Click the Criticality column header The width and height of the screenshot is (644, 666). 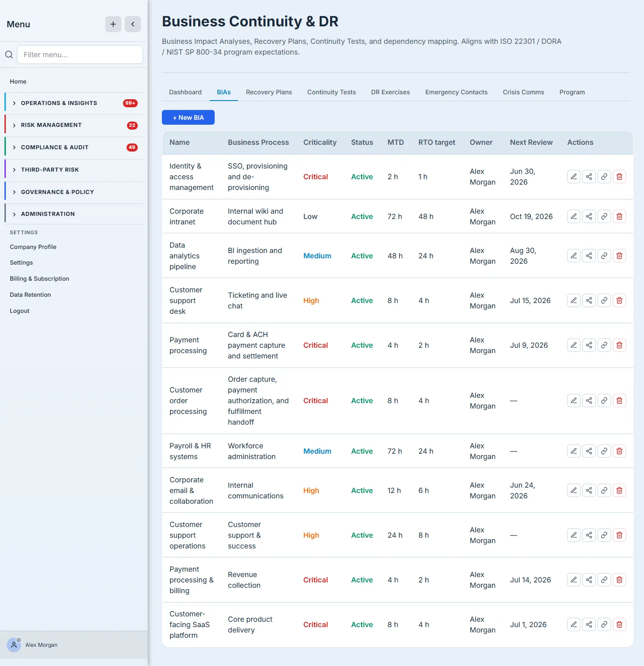pos(320,142)
